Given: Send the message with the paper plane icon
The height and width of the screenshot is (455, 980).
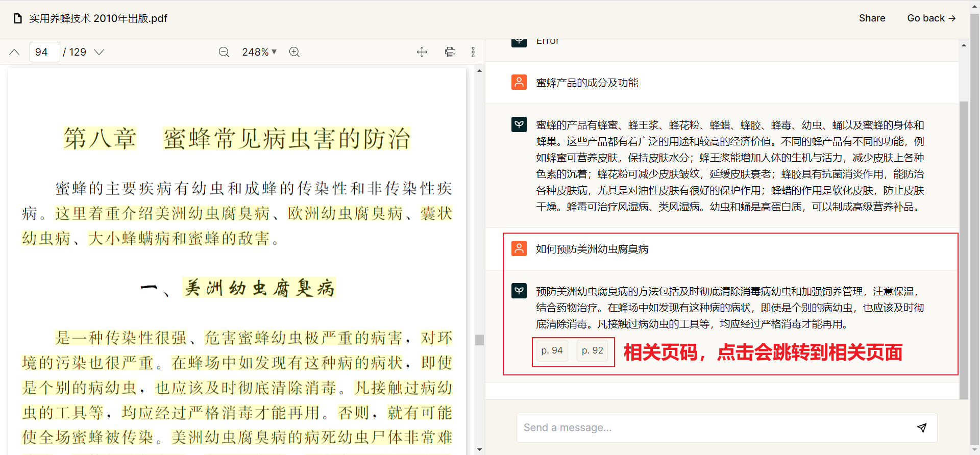Looking at the screenshot, I should pyautogui.click(x=922, y=427).
